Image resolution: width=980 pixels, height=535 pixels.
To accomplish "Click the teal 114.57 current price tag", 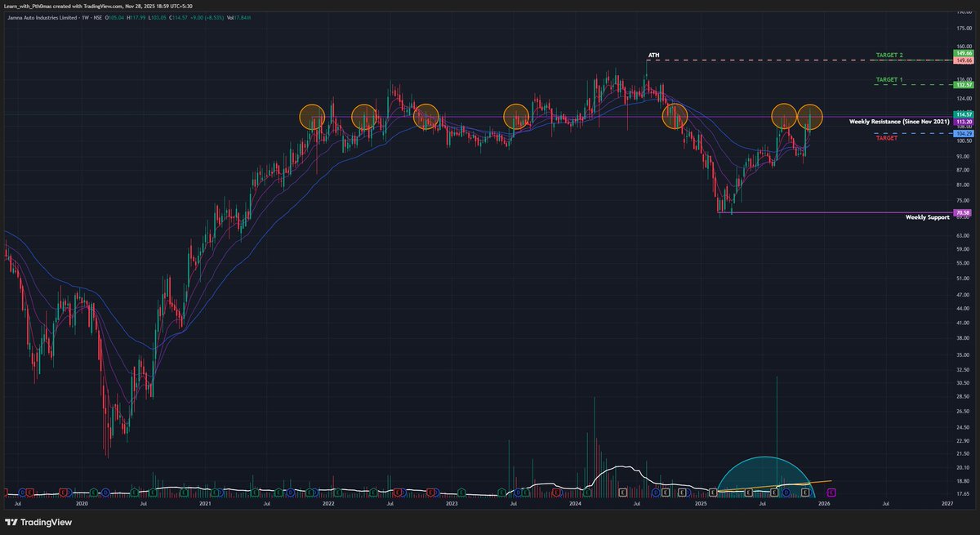I will tap(964, 114).
